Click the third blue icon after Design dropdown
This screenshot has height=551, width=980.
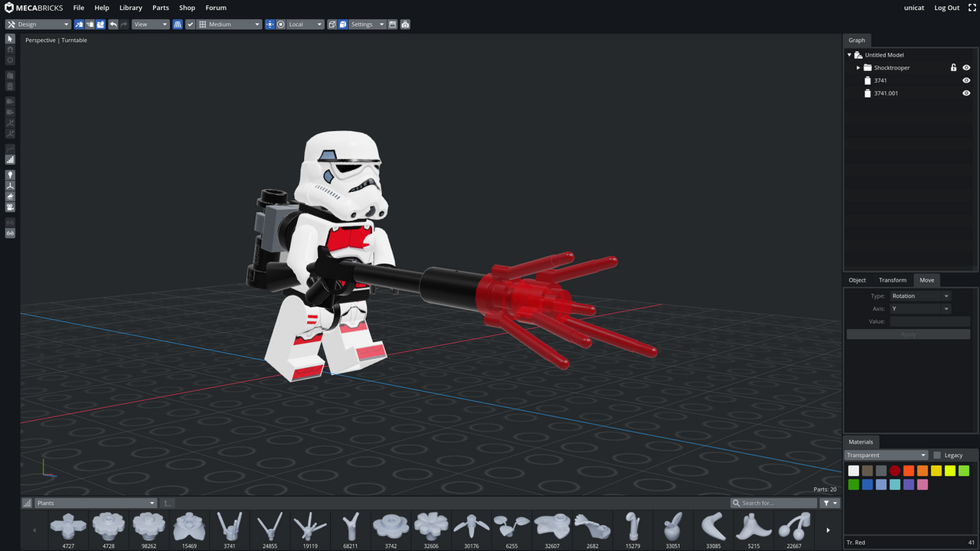click(100, 24)
